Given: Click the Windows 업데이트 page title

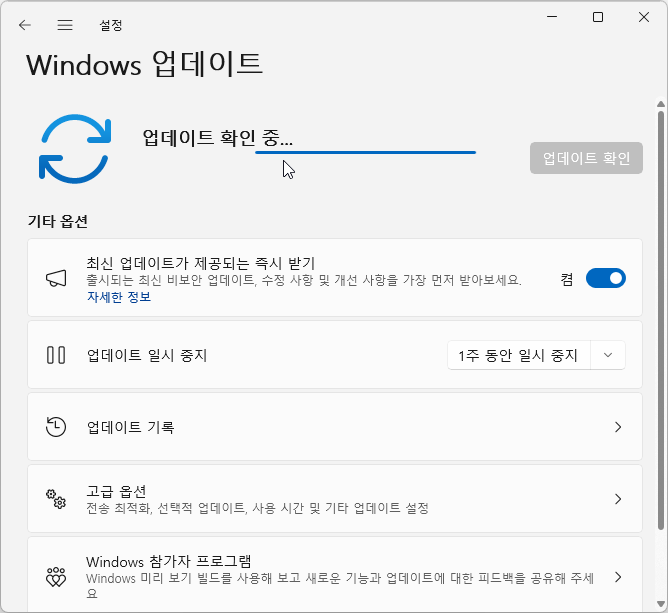Looking at the screenshot, I should pyautogui.click(x=144, y=65).
